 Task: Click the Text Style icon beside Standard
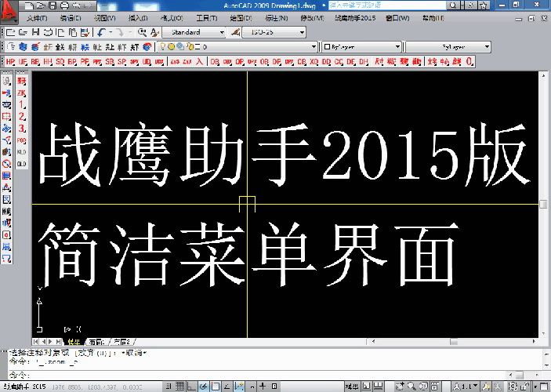pyautogui.click(x=154, y=32)
